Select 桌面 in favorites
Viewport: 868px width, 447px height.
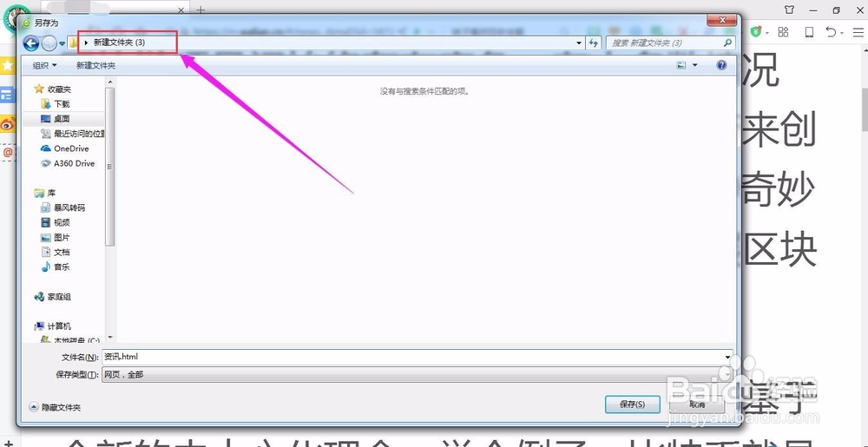pyautogui.click(x=56, y=119)
